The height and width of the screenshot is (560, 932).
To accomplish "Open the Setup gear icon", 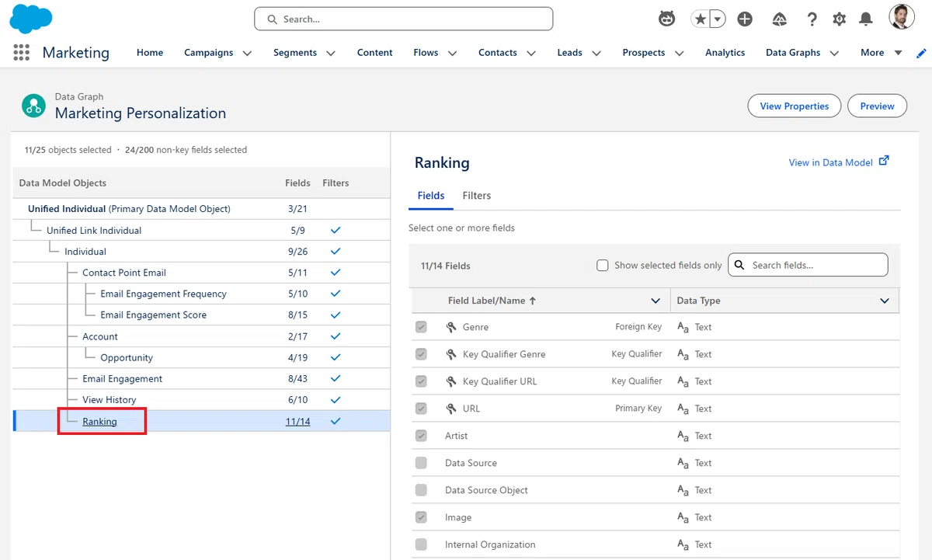I will pyautogui.click(x=839, y=19).
